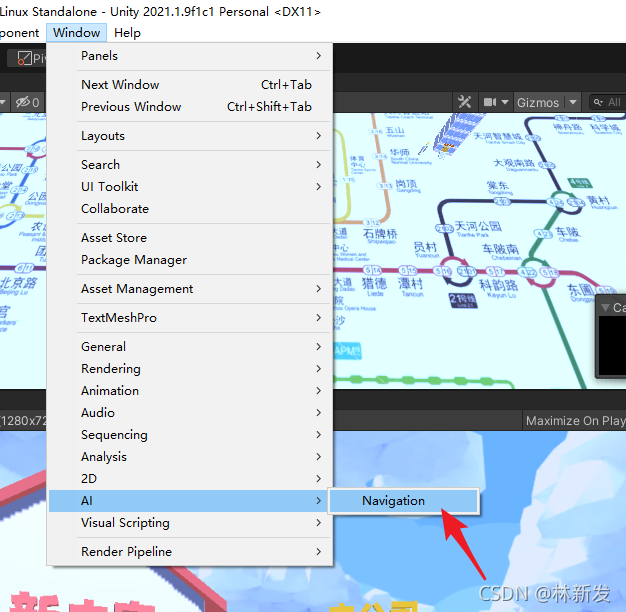Image resolution: width=626 pixels, height=612 pixels.
Task: Expand the Animation submenu
Action: coord(190,390)
